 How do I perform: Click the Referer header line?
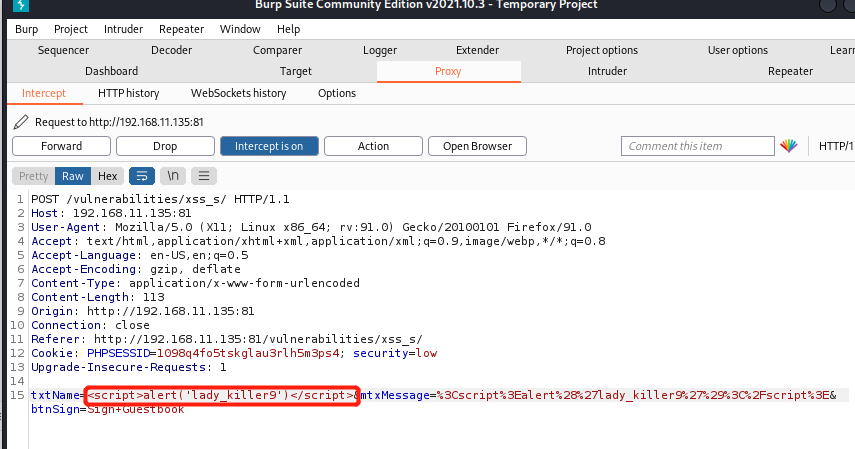click(x=227, y=339)
